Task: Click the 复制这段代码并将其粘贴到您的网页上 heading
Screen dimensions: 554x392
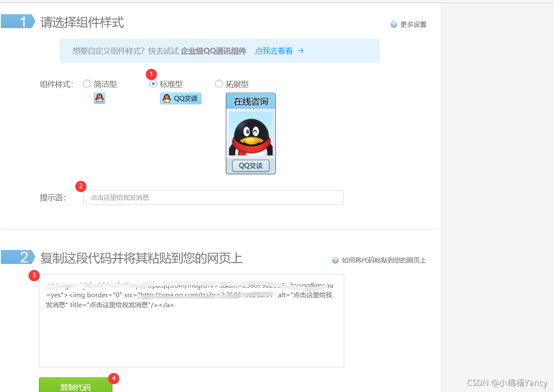Action: click(x=141, y=258)
